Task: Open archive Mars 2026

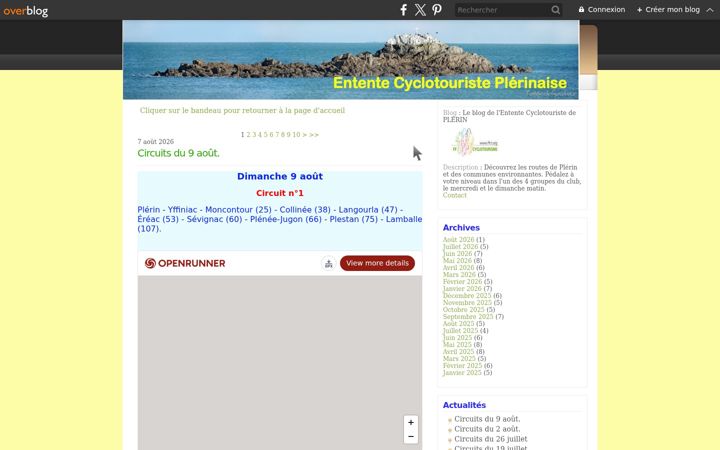Action: coord(459,275)
